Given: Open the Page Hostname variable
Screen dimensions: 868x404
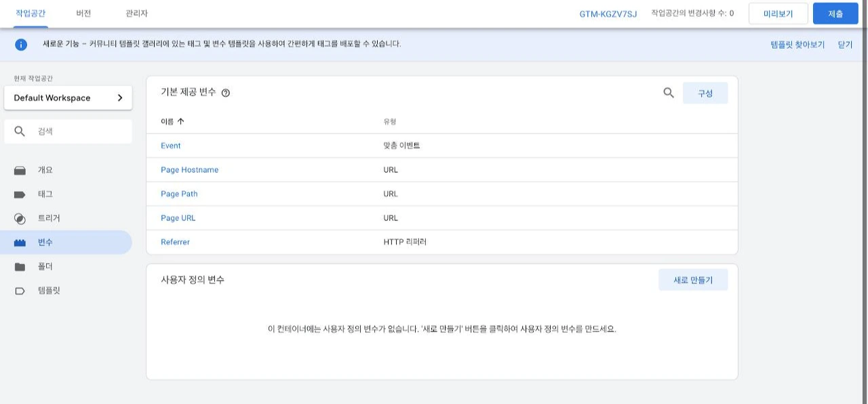Looking at the screenshot, I should click(x=190, y=170).
